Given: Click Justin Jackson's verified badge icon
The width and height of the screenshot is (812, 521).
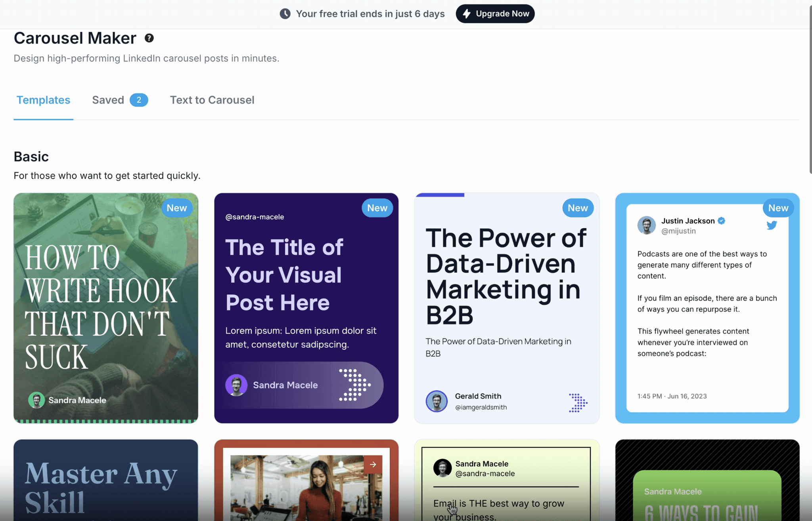Looking at the screenshot, I should coord(722,221).
